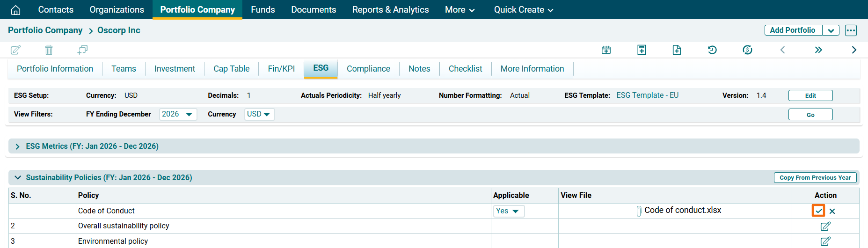The image size is (868, 248).
Task: Open the FY Ending December year dropdown
Action: pyautogui.click(x=178, y=114)
